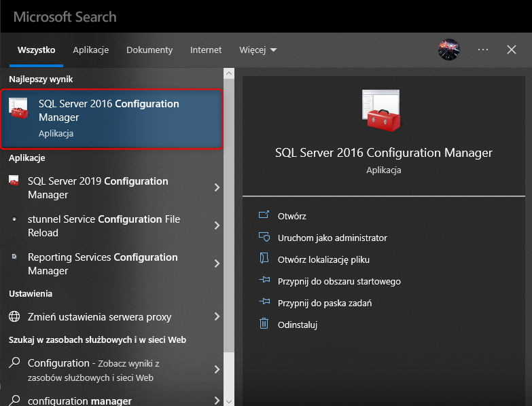Click the SQL Server 2016 toolbox icon in best match
This screenshot has width=532, height=406.
(x=18, y=109)
